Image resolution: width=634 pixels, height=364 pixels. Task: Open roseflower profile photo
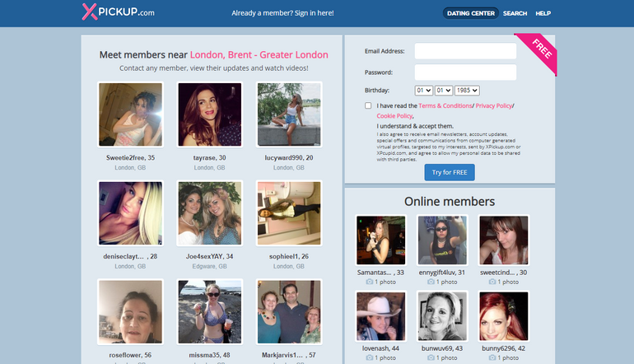tap(131, 312)
